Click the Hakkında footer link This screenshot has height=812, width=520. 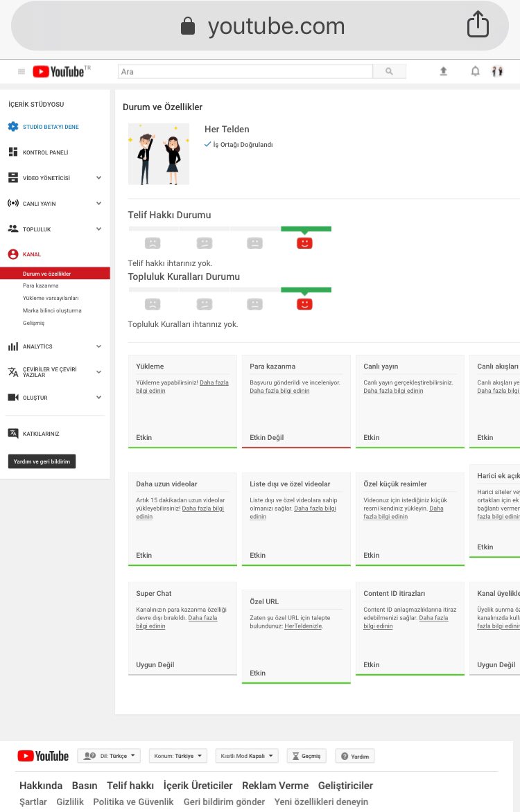[41, 786]
